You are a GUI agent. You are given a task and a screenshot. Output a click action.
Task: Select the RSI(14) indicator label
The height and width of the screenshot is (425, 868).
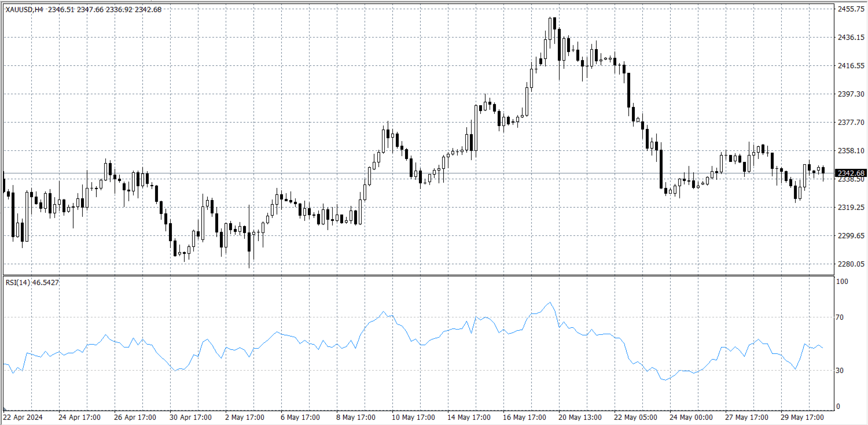(18, 283)
